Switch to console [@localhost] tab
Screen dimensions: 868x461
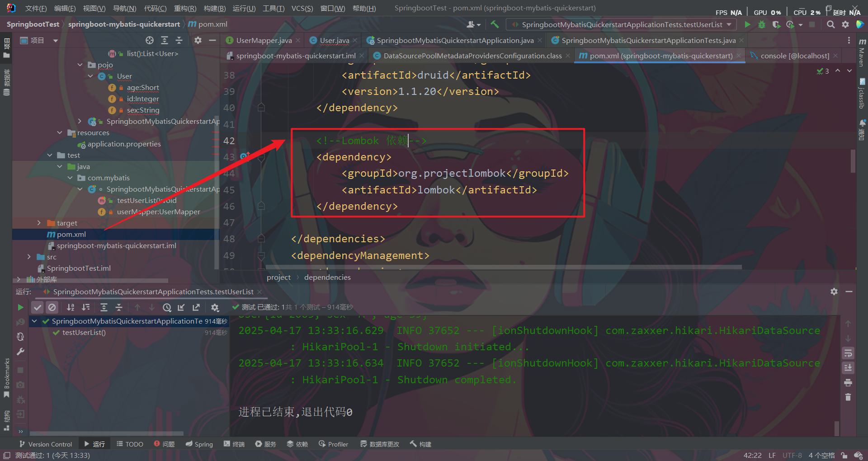click(795, 56)
